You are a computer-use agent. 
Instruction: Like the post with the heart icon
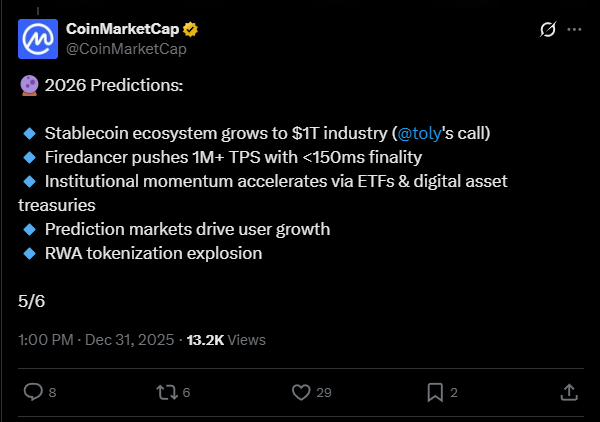(301, 392)
